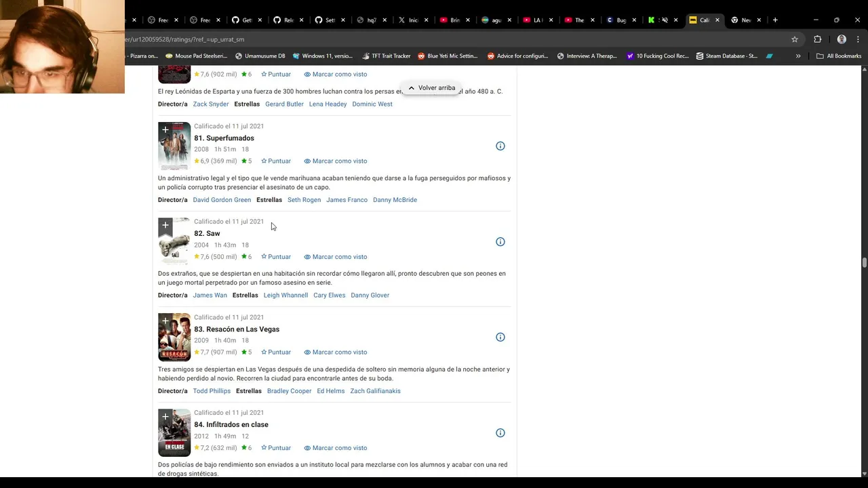The image size is (868, 488).
Task: Switch to the X Inicio tab
Action: click(414, 20)
